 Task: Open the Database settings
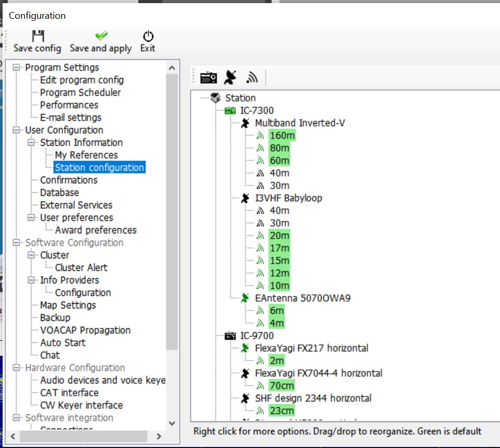coord(59,193)
